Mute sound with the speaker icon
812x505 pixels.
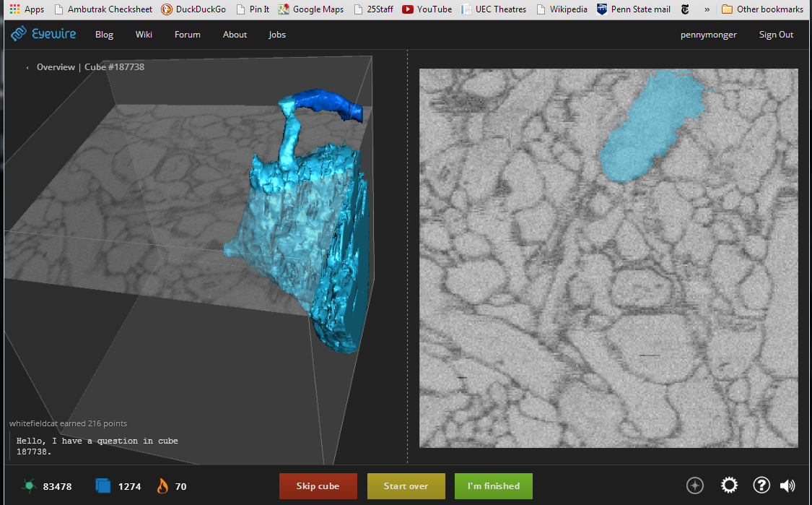787,485
